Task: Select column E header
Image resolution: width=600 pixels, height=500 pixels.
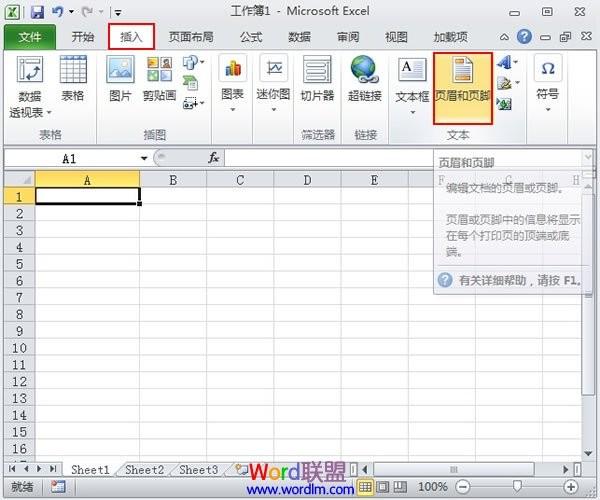Action: point(374,180)
